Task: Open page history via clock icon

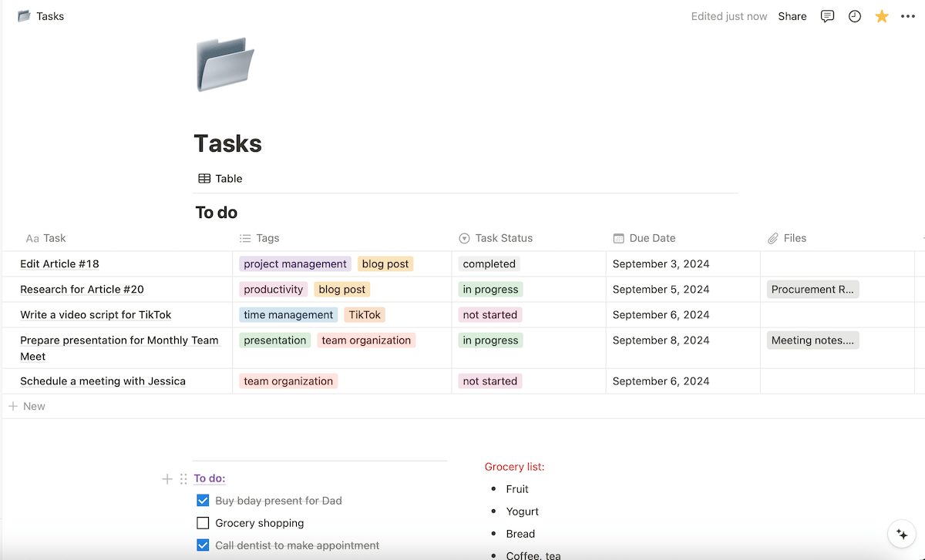Action: 854,15
